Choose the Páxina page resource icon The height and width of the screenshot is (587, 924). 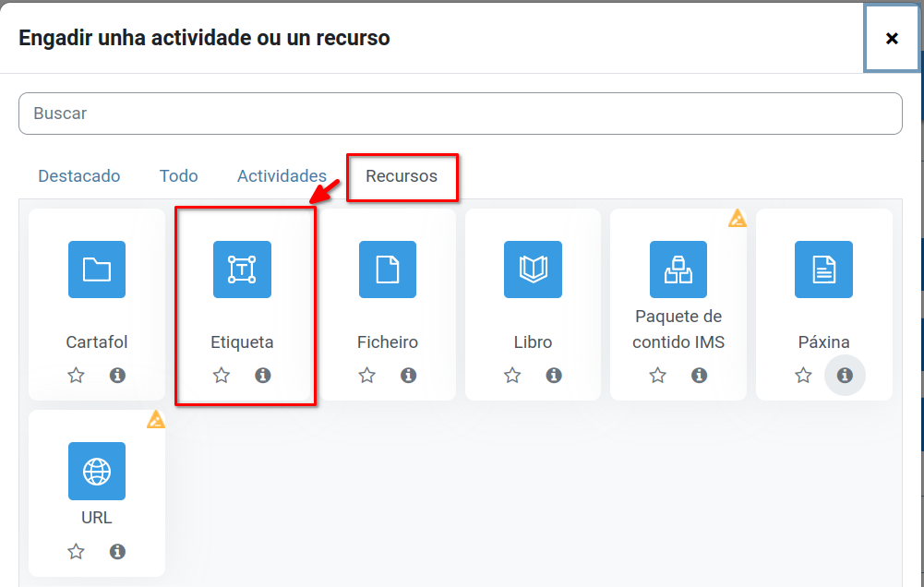pyautogui.click(x=823, y=270)
